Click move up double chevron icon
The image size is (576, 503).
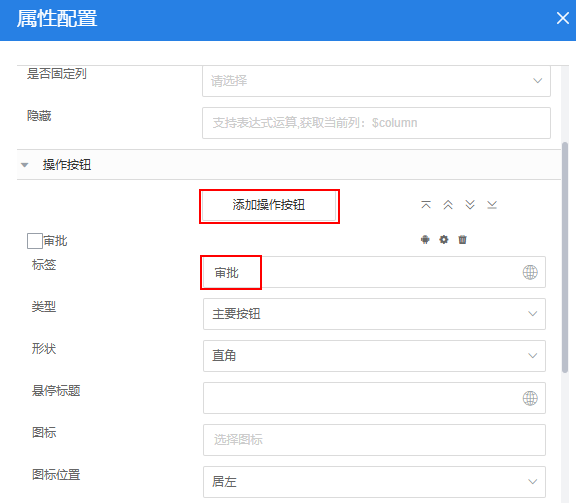tap(448, 205)
